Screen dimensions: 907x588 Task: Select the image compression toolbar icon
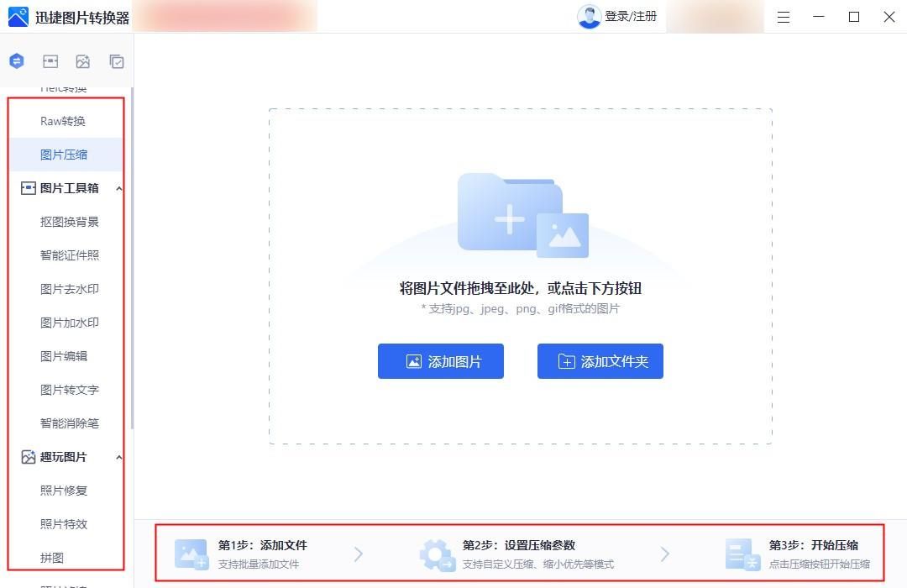(x=50, y=60)
